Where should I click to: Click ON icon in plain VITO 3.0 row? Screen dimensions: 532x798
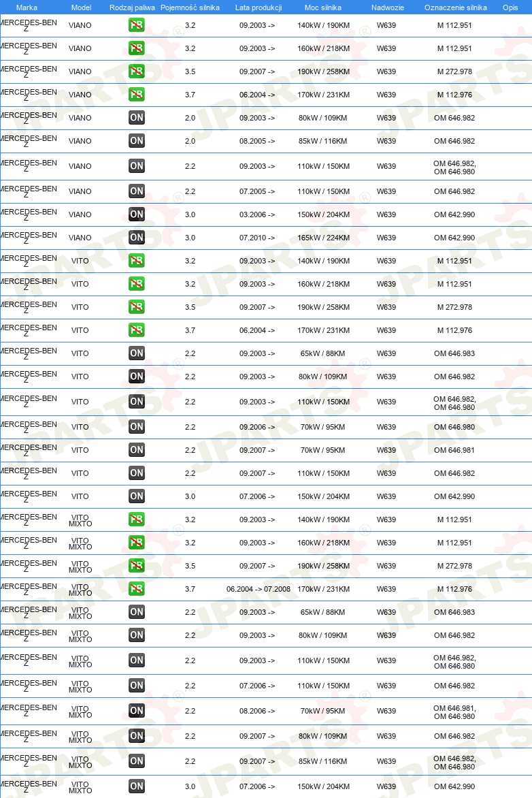tap(136, 496)
